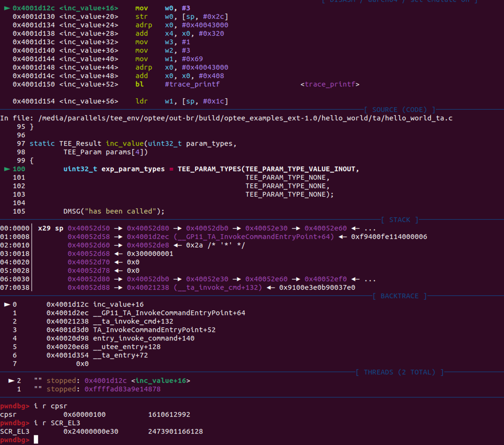Click SCR_EL3 value 0x24000000e30
This screenshot has height=445, width=504.
click(91, 431)
